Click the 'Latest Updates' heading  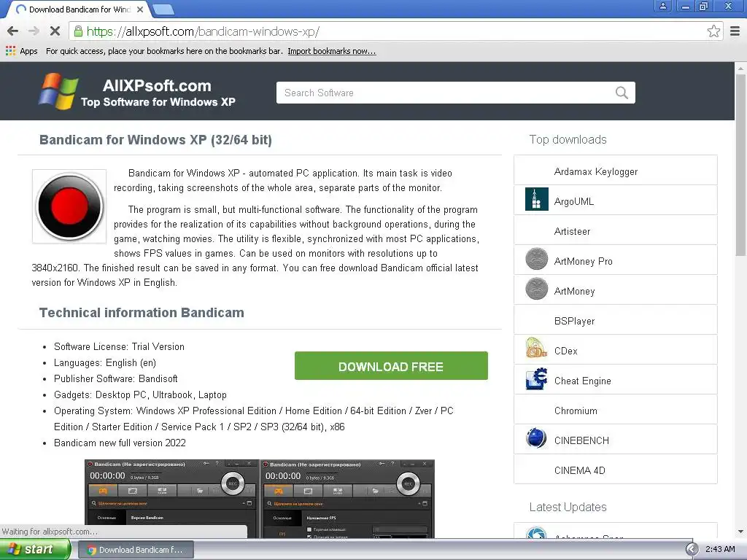pyautogui.click(x=568, y=507)
